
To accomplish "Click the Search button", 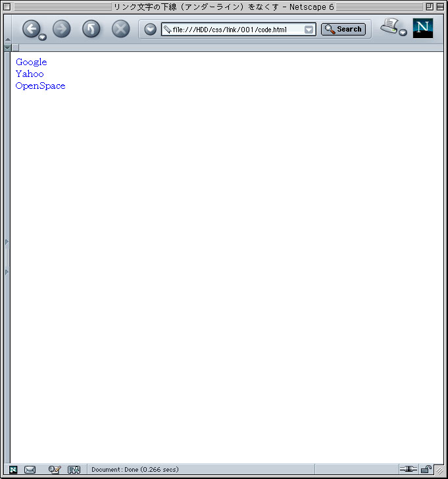I will (x=343, y=30).
